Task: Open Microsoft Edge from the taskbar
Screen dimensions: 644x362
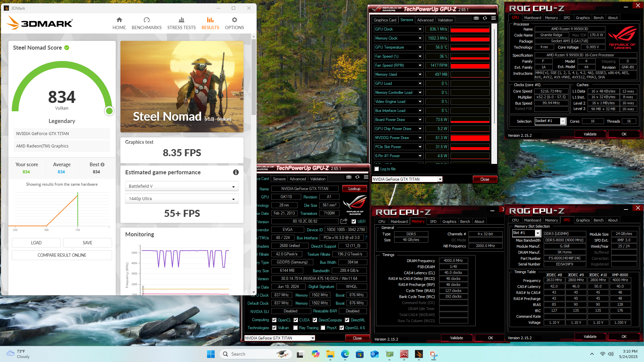Action: click(345, 354)
